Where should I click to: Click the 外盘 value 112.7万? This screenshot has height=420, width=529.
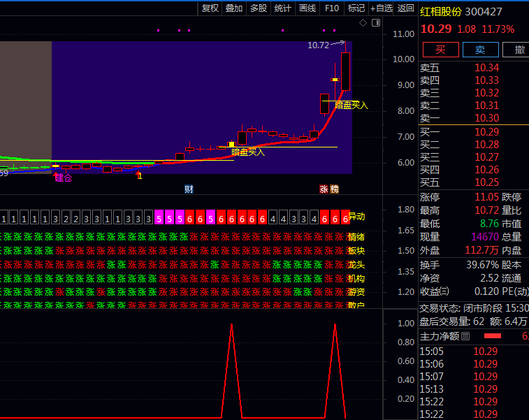pos(482,250)
